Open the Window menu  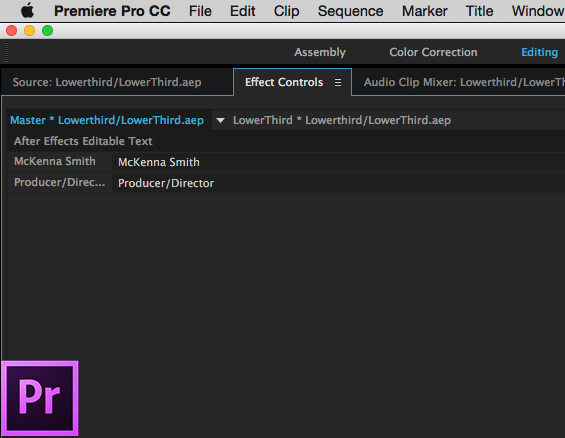538,11
